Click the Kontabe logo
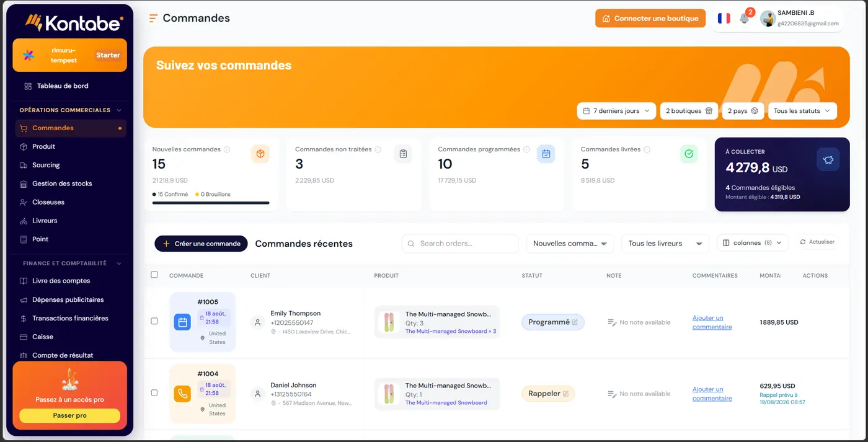The width and height of the screenshot is (868, 442). click(74, 23)
